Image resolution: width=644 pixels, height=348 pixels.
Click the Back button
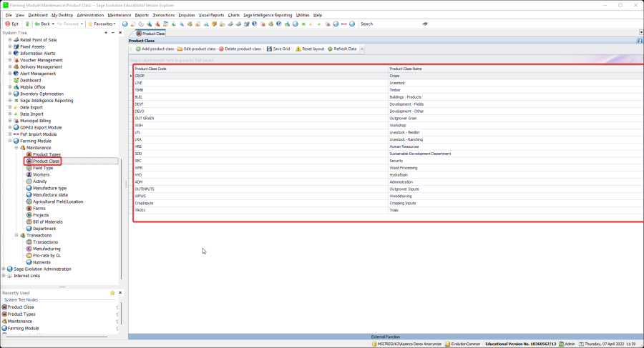(42, 24)
